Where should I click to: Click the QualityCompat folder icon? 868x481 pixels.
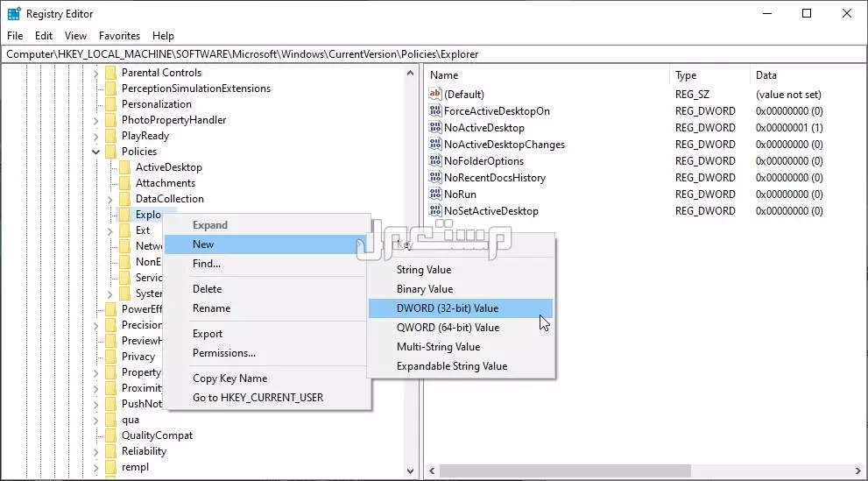pyautogui.click(x=110, y=435)
